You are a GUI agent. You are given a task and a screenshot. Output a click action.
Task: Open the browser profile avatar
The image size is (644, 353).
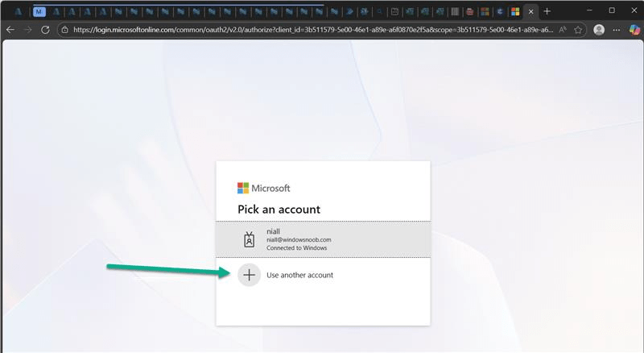(599, 29)
